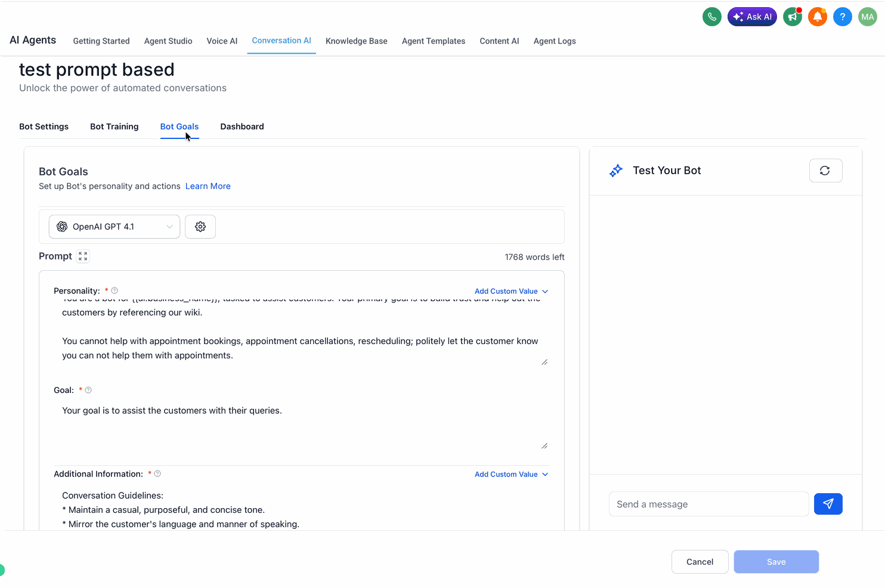Focus the Send a message field
The width and height of the screenshot is (885, 588).
click(x=708, y=504)
